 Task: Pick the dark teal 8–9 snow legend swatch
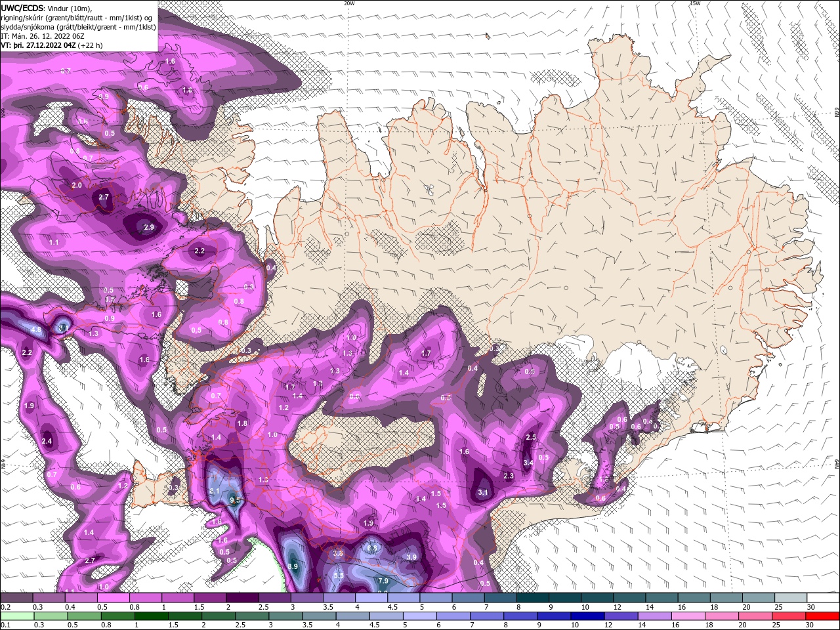click(533, 598)
